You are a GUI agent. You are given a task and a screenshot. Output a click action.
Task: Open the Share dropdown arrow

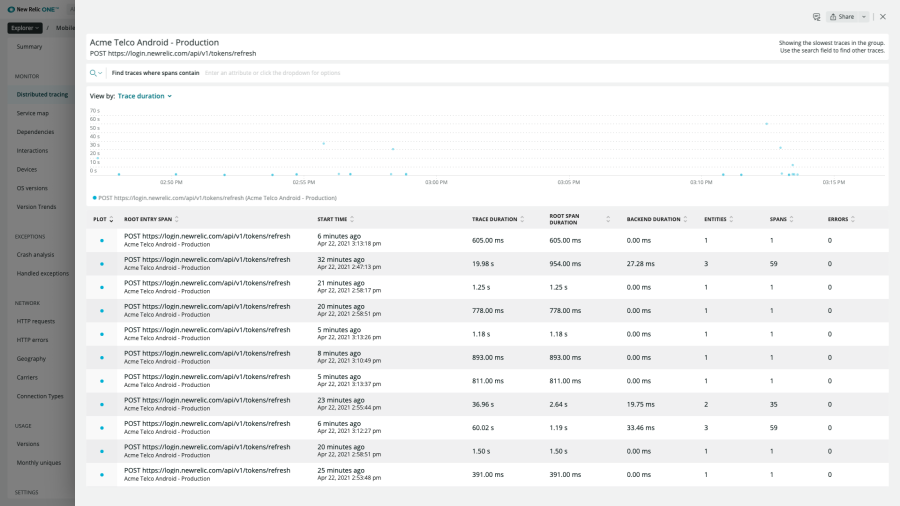coord(864,17)
